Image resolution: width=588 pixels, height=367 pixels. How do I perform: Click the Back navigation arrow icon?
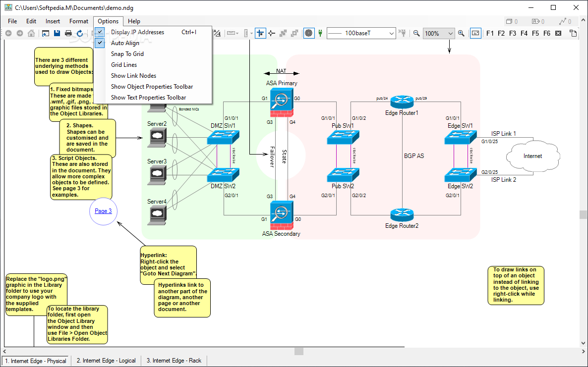pos(8,33)
